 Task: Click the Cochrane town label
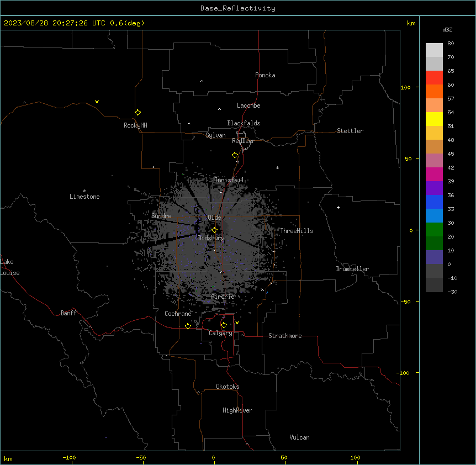178,314
